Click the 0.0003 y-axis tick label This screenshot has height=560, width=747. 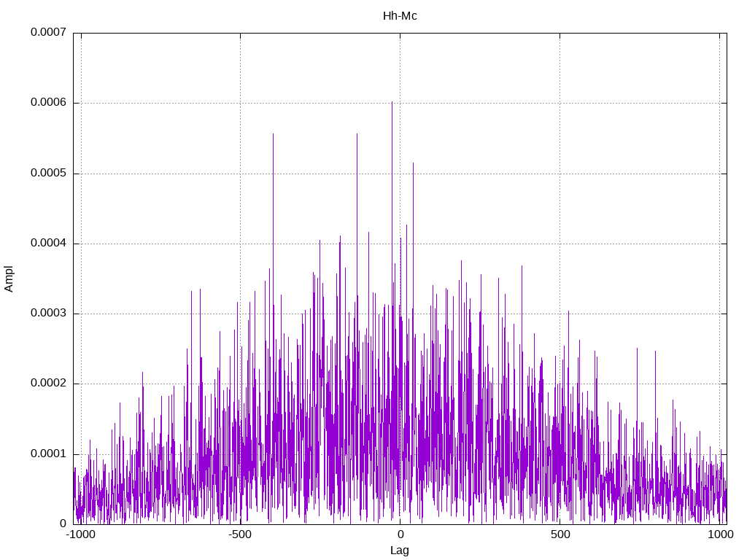coord(48,313)
